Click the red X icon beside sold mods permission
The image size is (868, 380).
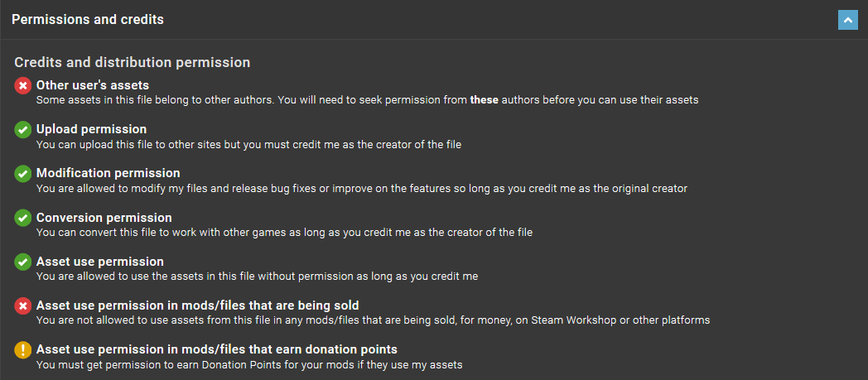[22, 305]
